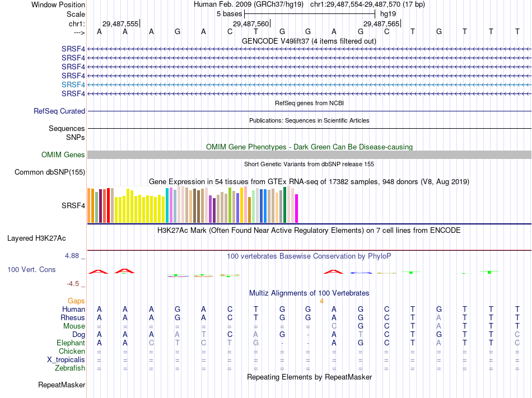Select the X_tropicalis alignment row label

(x=66, y=359)
